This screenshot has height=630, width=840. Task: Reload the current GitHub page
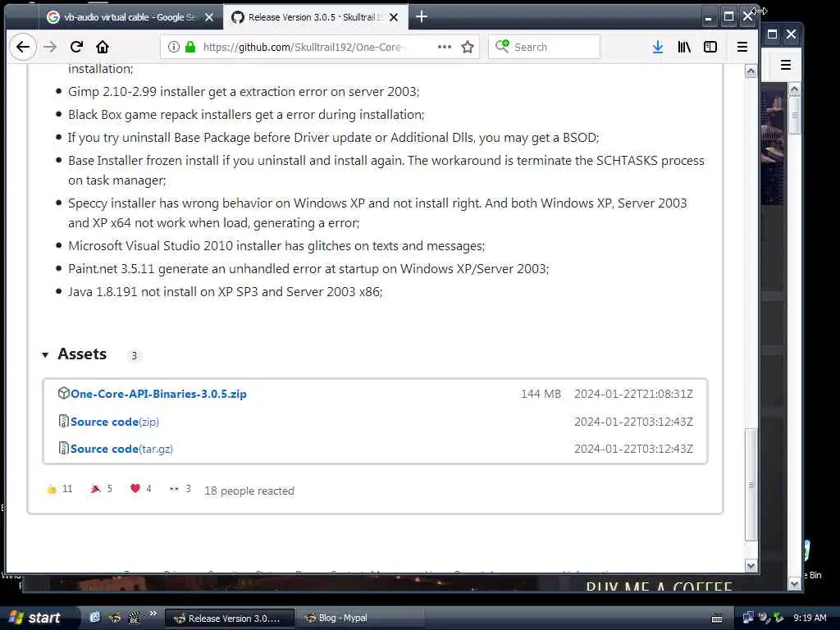76,47
